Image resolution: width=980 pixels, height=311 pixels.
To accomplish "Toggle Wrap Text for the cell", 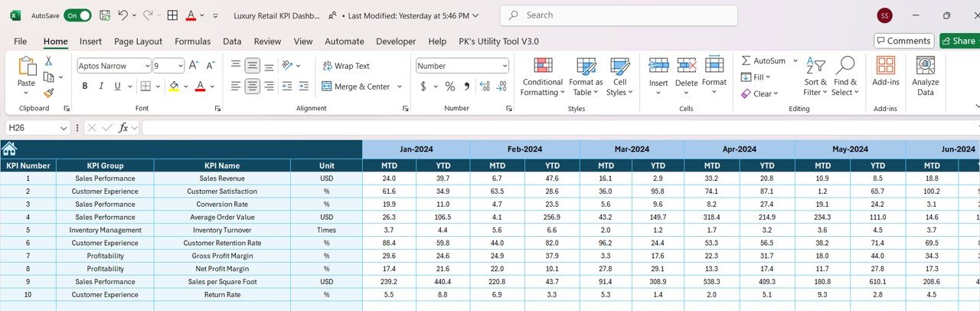I will pyautogui.click(x=345, y=67).
